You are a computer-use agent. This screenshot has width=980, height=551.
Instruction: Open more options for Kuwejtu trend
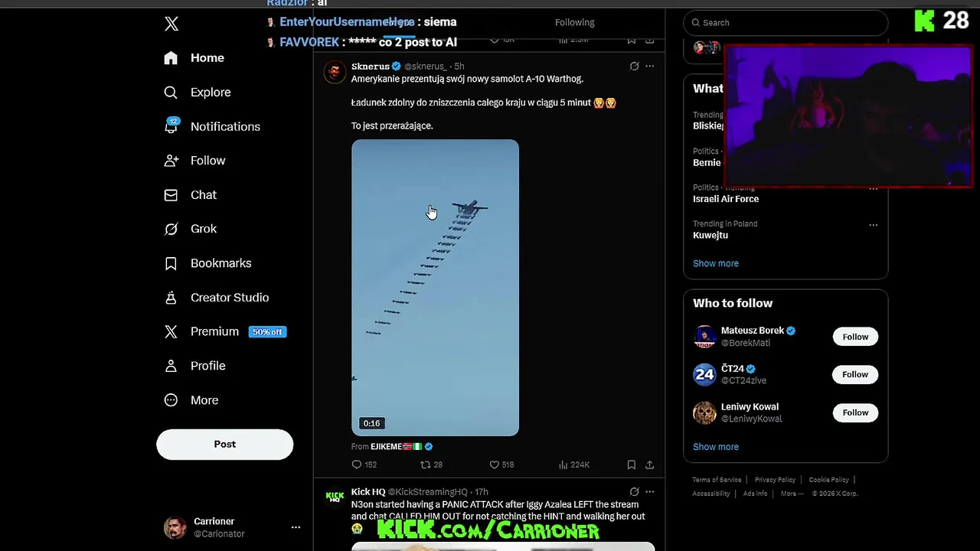pos(873,225)
